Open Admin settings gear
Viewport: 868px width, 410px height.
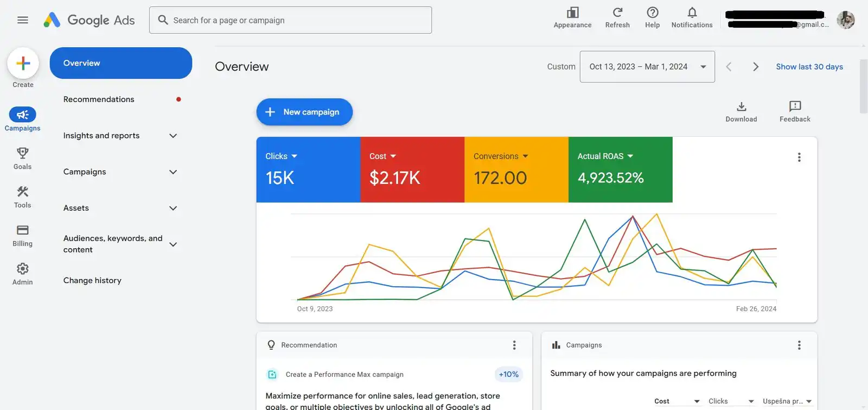(22, 274)
